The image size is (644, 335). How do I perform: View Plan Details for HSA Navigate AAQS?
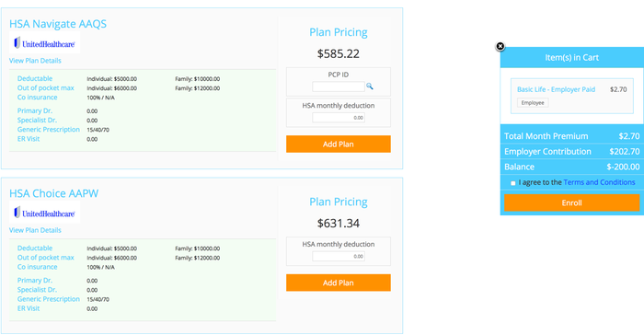35,61
